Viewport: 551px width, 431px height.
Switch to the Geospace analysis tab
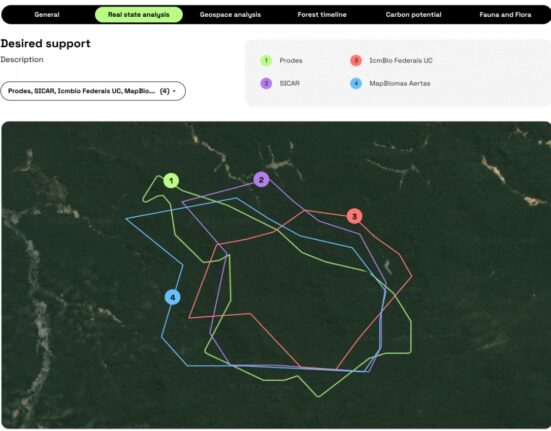click(x=230, y=15)
